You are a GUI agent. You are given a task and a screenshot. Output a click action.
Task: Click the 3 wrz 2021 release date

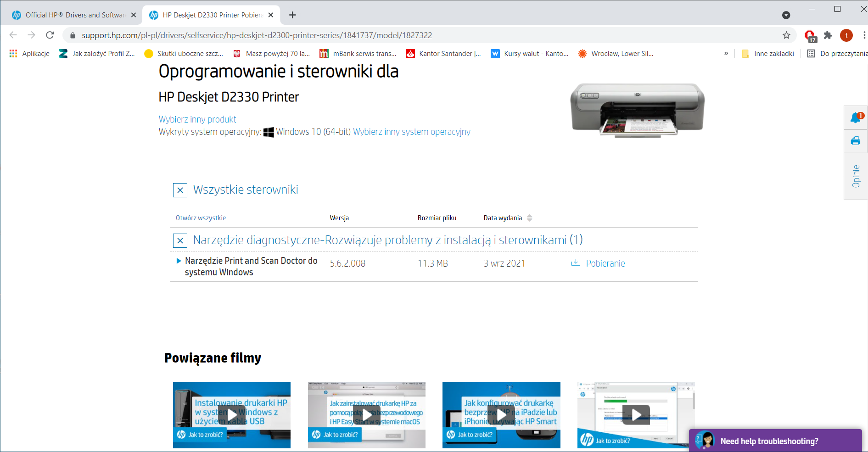[x=504, y=263]
